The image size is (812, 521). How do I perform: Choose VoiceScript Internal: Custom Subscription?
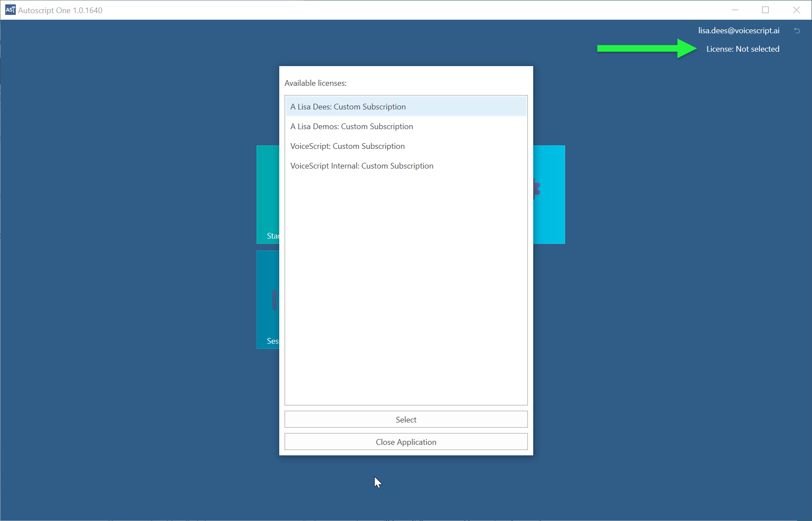click(x=406, y=165)
